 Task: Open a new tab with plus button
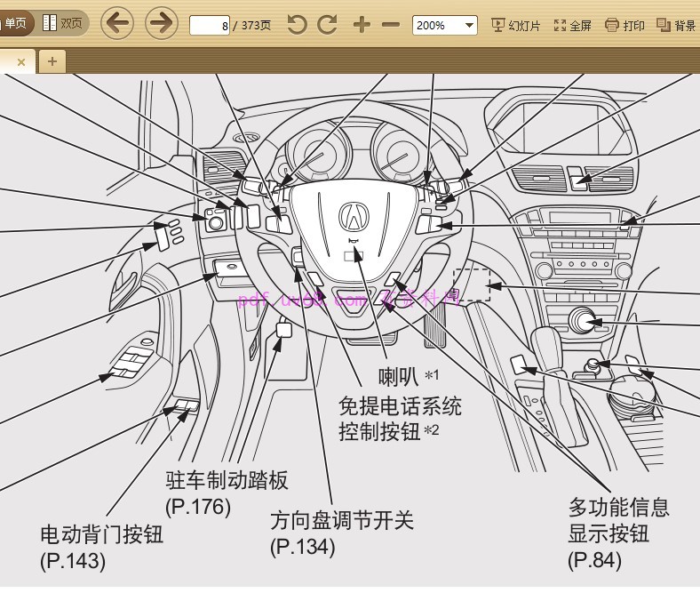pyautogui.click(x=52, y=61)
